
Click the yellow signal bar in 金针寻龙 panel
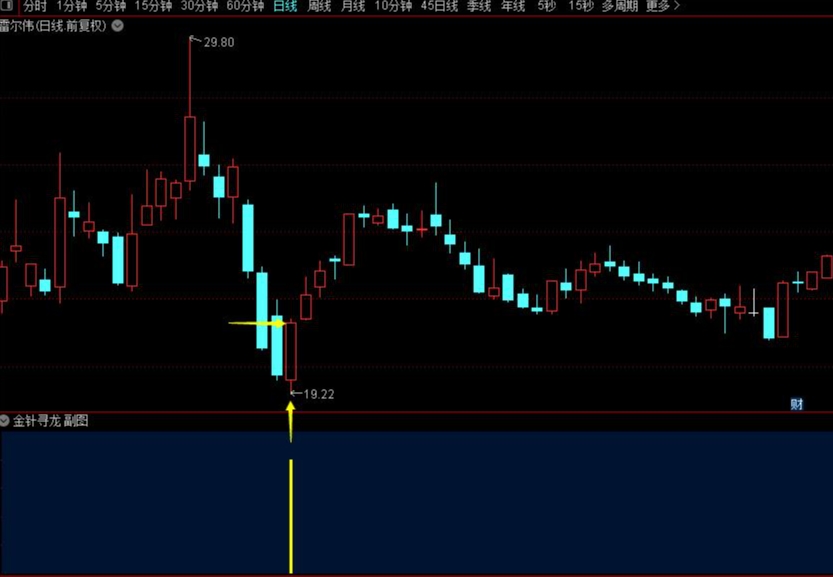(291, 516)
